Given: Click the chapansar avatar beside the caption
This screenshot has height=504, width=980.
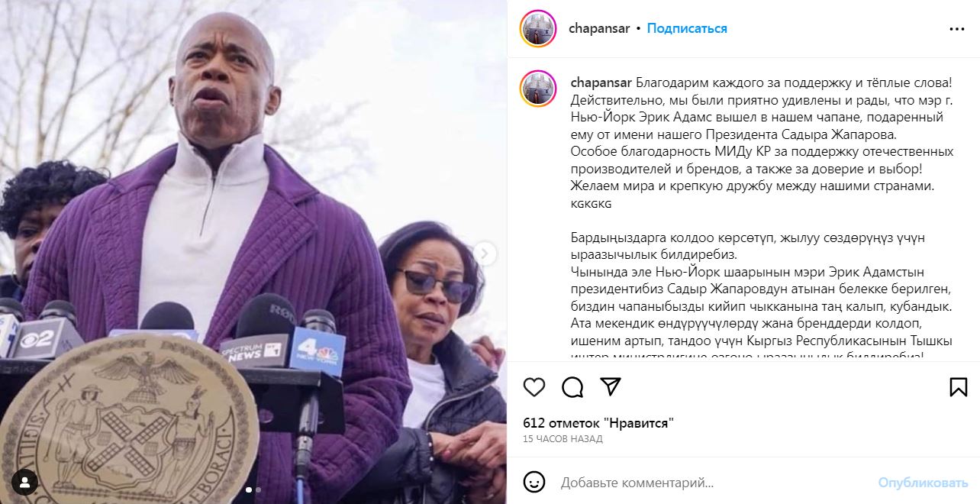Looking at the screenshot, I should click(538, 88).
